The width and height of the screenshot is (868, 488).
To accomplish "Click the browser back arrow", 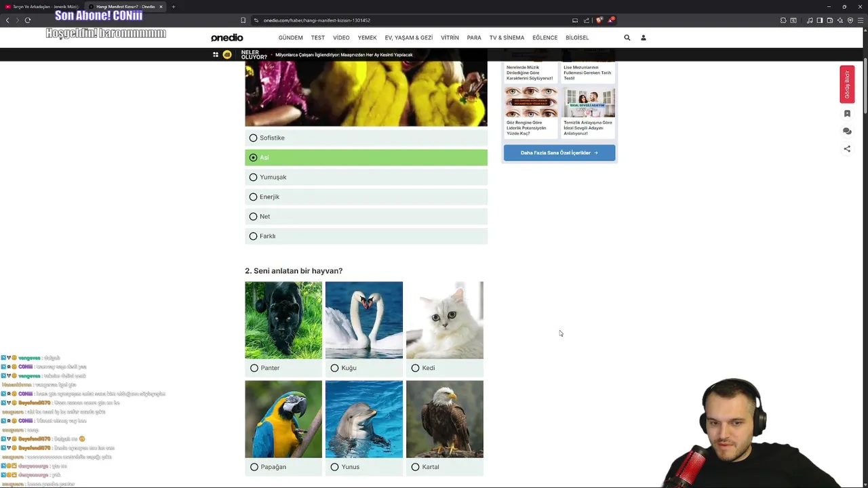I will click(7, 20).
